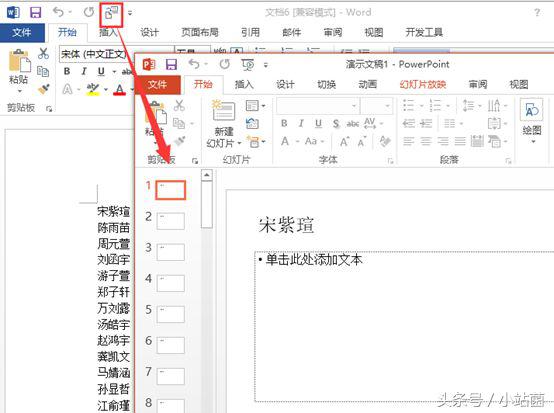Image resolution: width=554 pixels, height=413 pixels.
Task: Click Word text highlight color button
Action: pos(93,89)
